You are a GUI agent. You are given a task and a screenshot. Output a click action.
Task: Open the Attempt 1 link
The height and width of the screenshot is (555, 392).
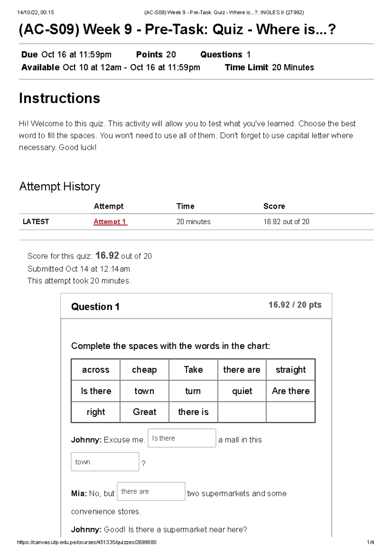[x=110, y=222]
